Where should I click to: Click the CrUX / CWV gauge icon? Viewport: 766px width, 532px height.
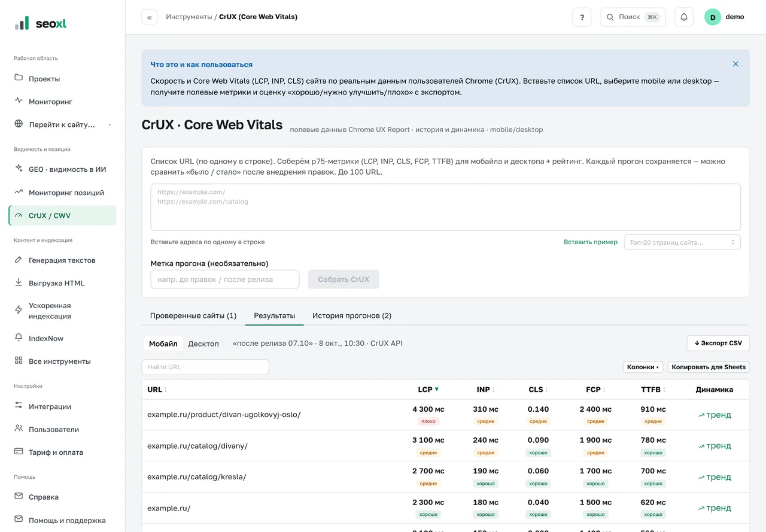[x=19, y=215]
